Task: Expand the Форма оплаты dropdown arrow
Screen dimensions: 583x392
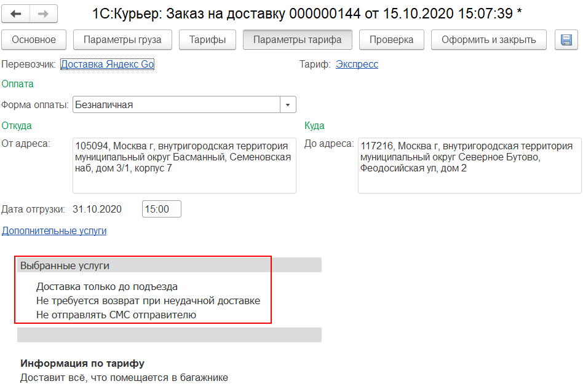Action: (x=288, y=105)
